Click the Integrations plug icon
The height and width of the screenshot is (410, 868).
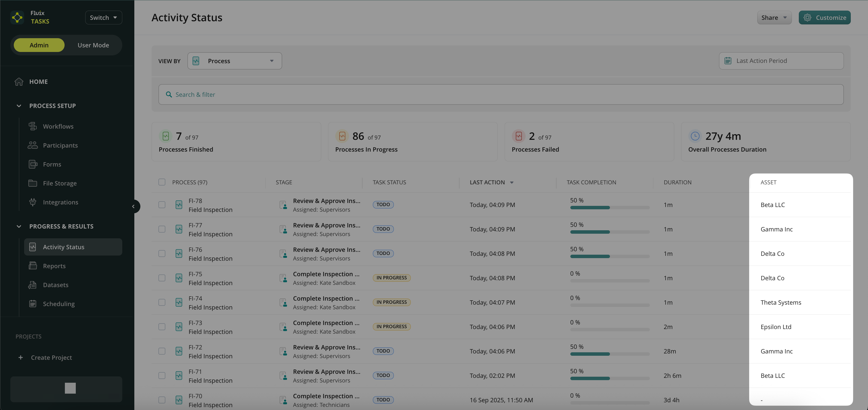33,202
